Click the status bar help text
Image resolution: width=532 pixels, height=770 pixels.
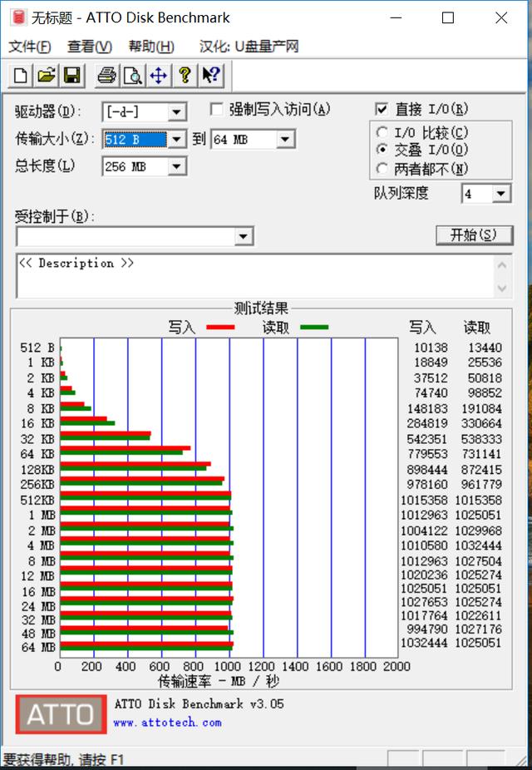(x=63, y=759)
